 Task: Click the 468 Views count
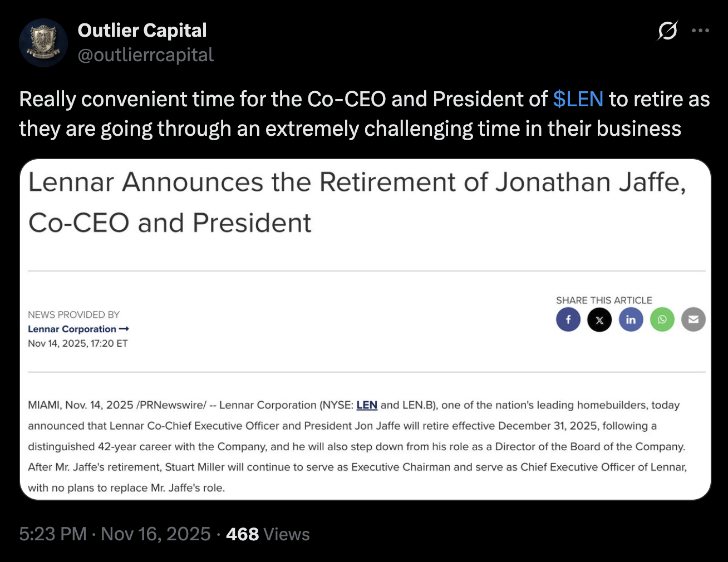268,534
